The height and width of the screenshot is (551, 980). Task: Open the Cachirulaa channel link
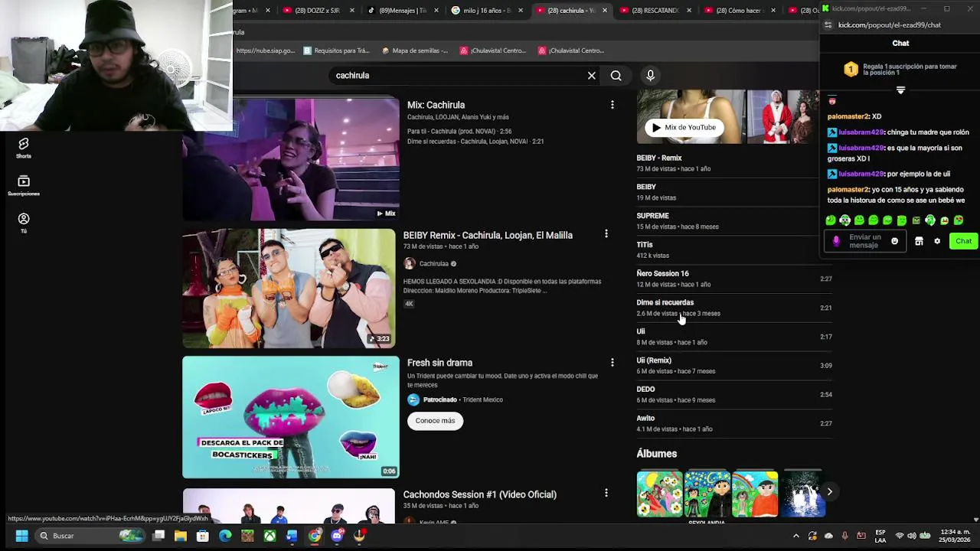click(x=433, y=264)
